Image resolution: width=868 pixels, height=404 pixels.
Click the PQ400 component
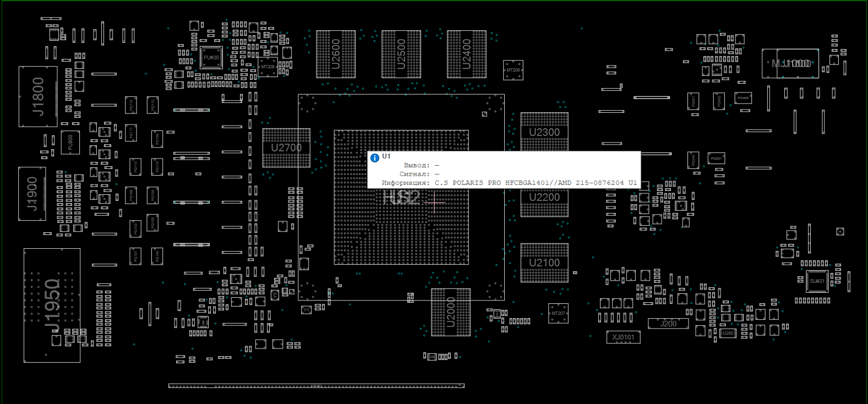[743, 98]
